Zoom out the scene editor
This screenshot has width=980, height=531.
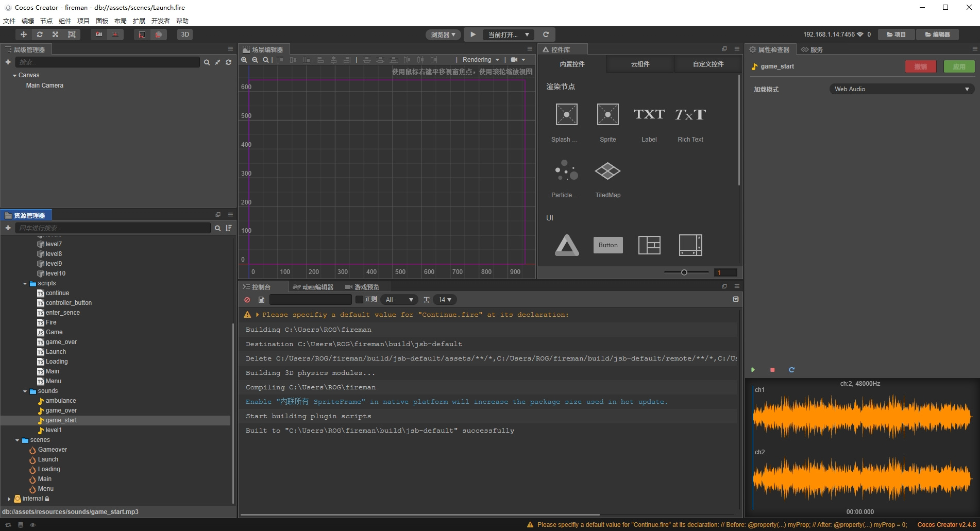click(x=255, y=60)
